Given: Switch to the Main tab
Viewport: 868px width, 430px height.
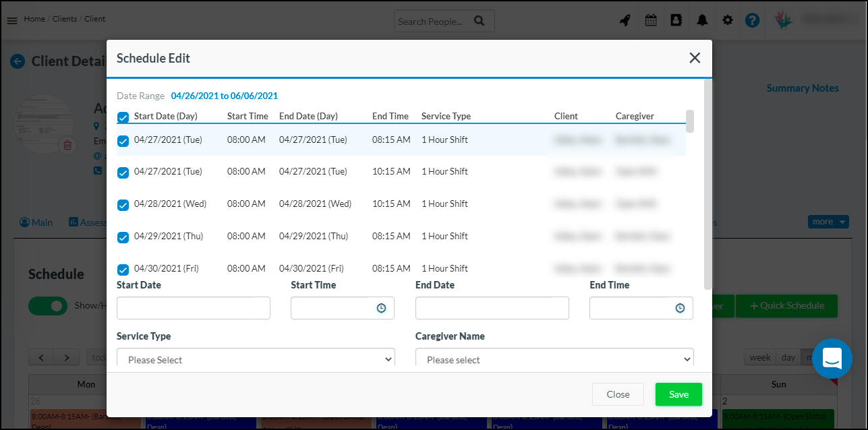Looking at the screenshot, I should pyautogui.click(x=36, y=221).
